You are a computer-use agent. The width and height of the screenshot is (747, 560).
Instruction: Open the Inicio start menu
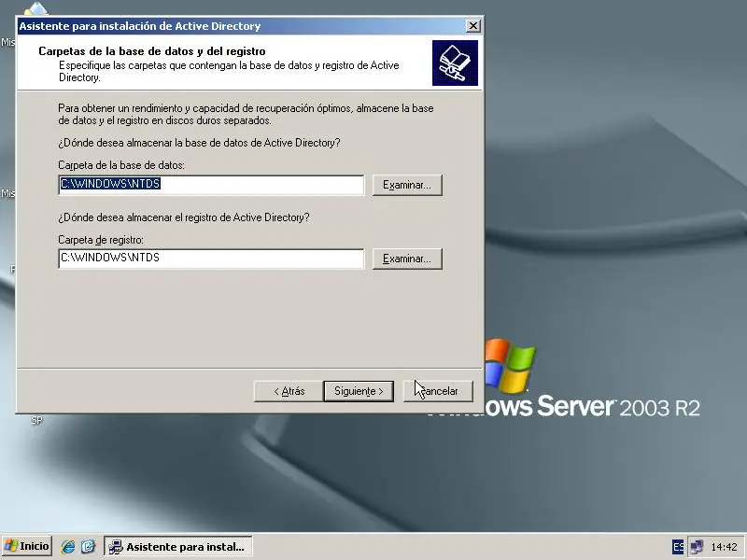click(x=27, y=546)
